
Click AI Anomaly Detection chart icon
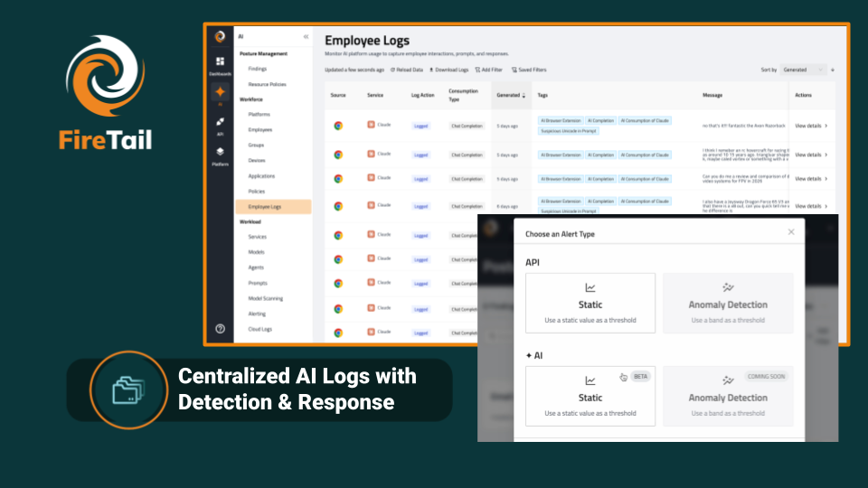(728, 380)
